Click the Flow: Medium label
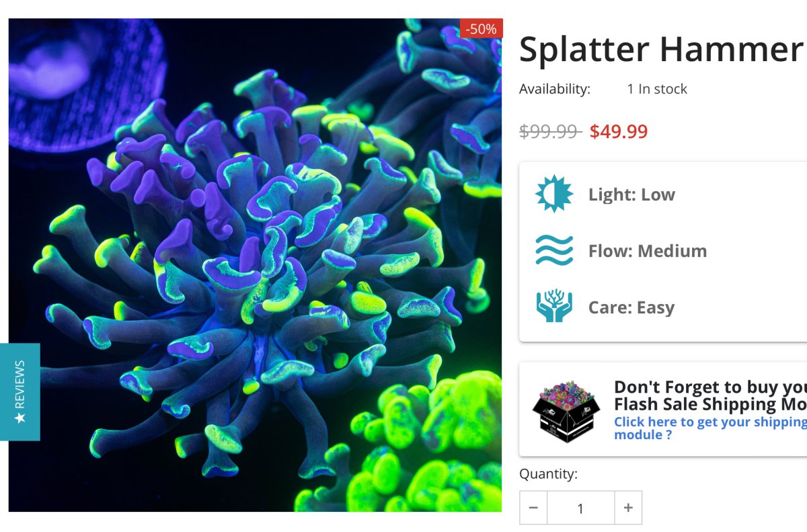The height and width of the screenshot is (532, 807). 648,251
